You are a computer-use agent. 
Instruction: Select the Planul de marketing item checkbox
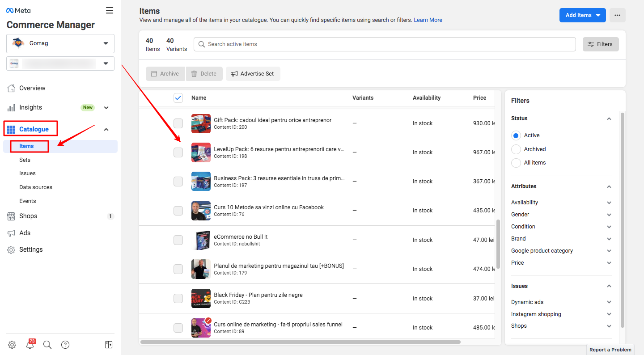tap(178, 269)
